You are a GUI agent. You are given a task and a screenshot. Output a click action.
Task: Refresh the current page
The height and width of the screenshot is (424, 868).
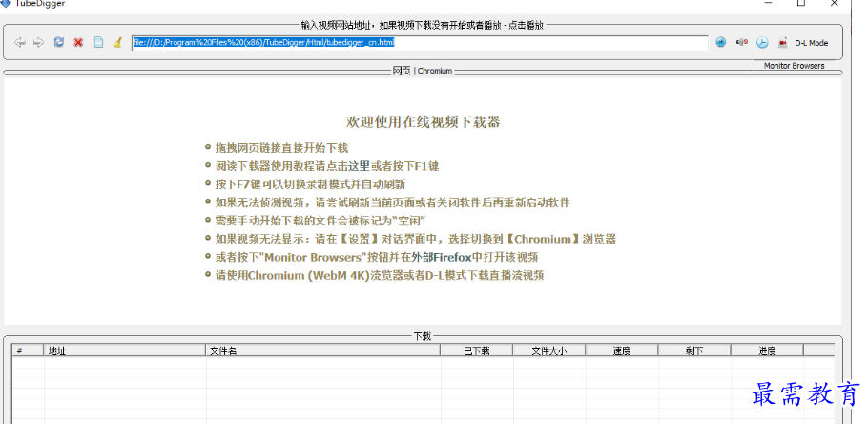[59, 42]
